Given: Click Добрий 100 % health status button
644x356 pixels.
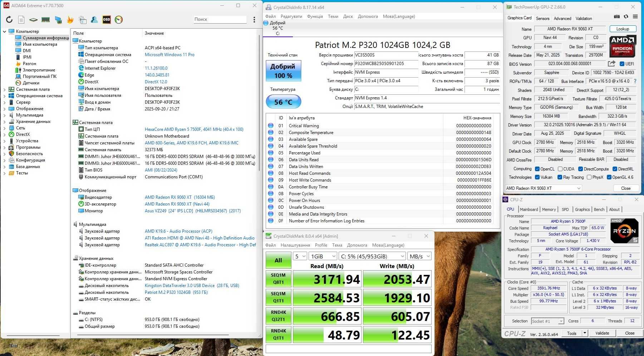Looking at the screenshot, I should tap(283, 71).
